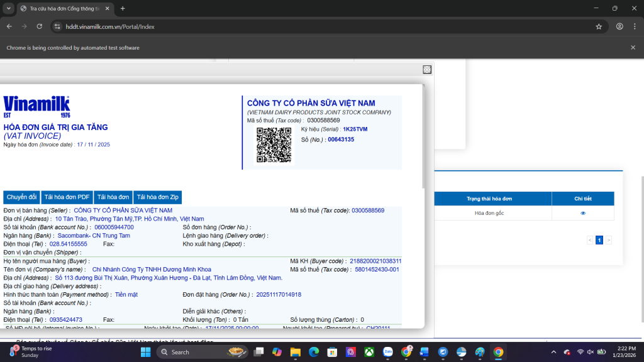The width and height of the screenshot is (644, 362).
Task: Click the invoice QR code image
Action: click(274, 145)
